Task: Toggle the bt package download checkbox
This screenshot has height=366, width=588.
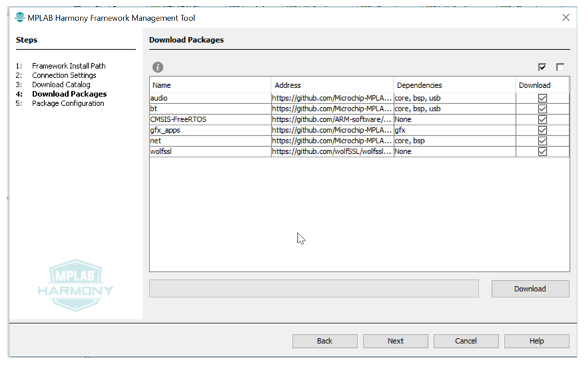Action: (x=542, y=109)
